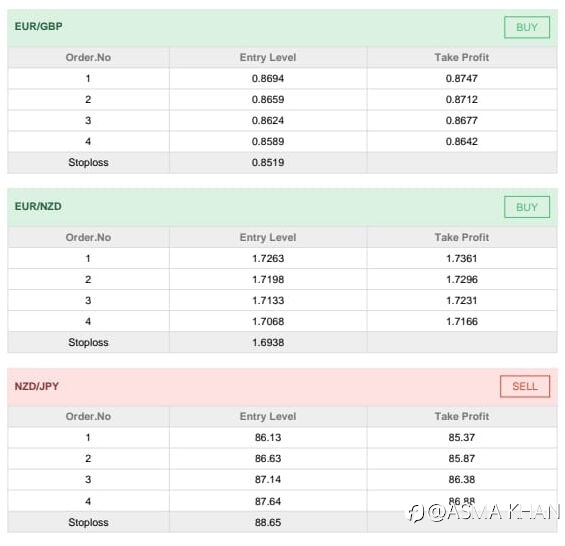Image resolution: width=565 pixels, height=546 pixels.
Task: Click the watermark logo icon beside @ASMA KHAN
Action: pos(415,512)
